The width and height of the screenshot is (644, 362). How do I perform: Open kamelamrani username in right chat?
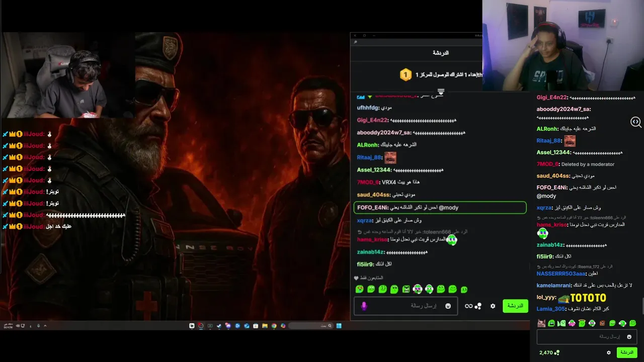coord(554,285)
